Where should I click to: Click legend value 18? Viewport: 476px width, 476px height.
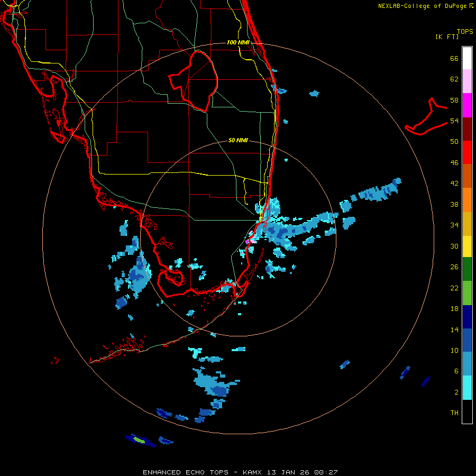(454, 309)
